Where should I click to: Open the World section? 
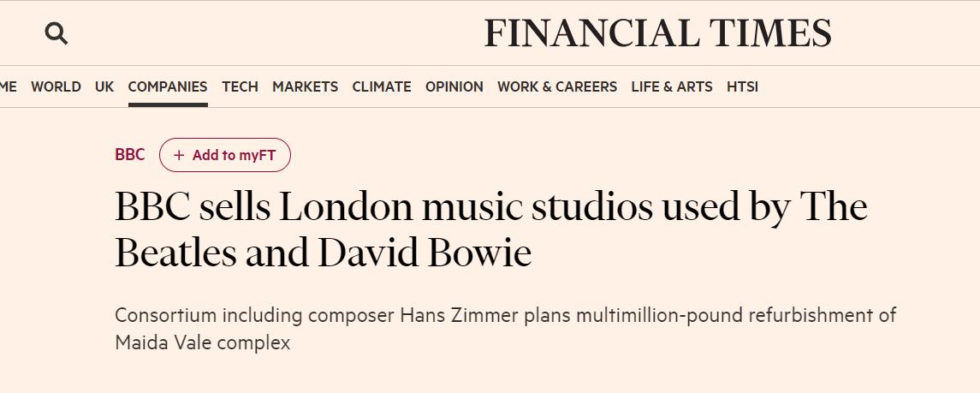click(x=56, y=86)
